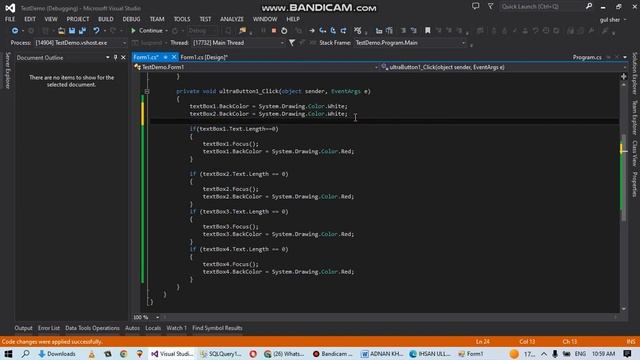Screen dimensions: 640x360
Task: Click the Toggle Bookmark toolbar icon
Action: pos(427,31)
